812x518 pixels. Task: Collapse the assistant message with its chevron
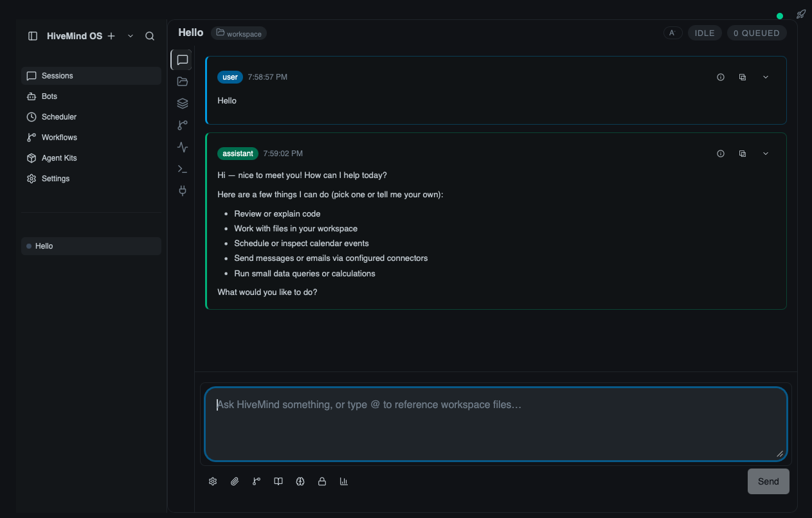coord(766,154)
